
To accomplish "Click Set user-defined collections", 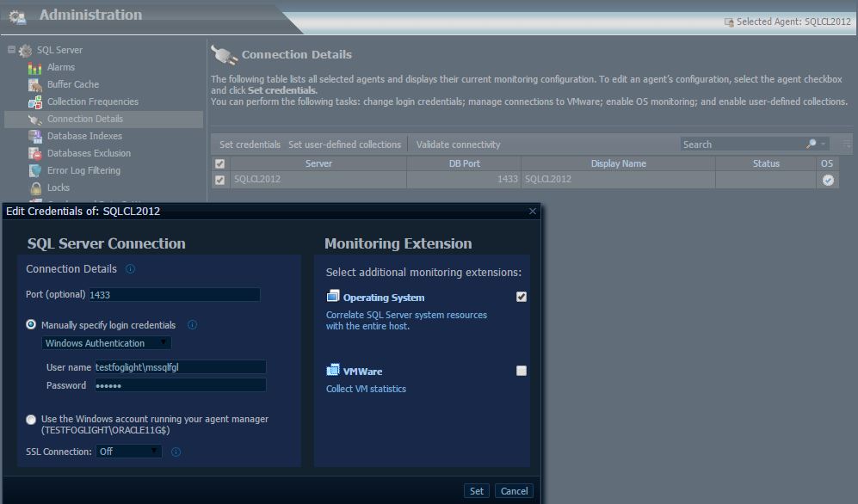I will click(343, 144).
